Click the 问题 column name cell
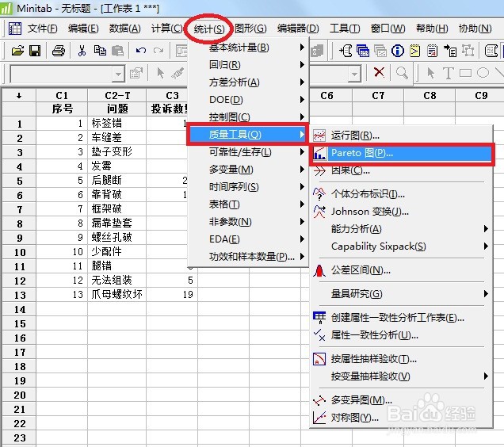 117,109
